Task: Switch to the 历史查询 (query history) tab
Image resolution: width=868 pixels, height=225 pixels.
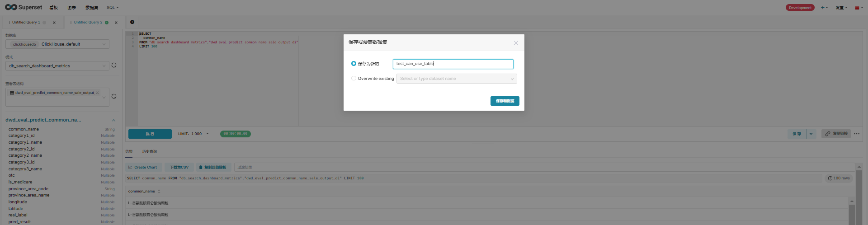Action: tap(149, 152)
